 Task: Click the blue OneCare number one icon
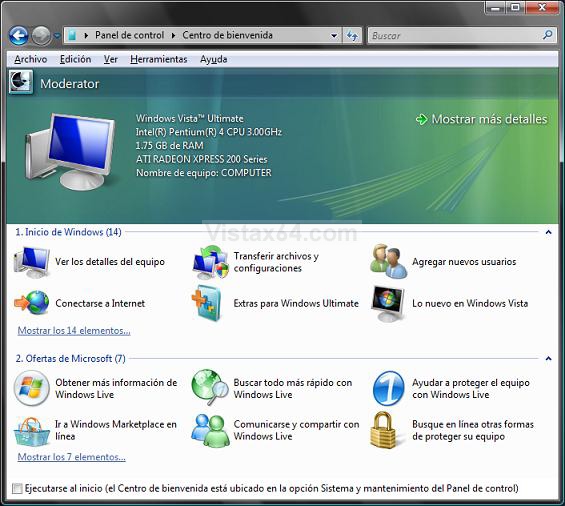(388, 388)
